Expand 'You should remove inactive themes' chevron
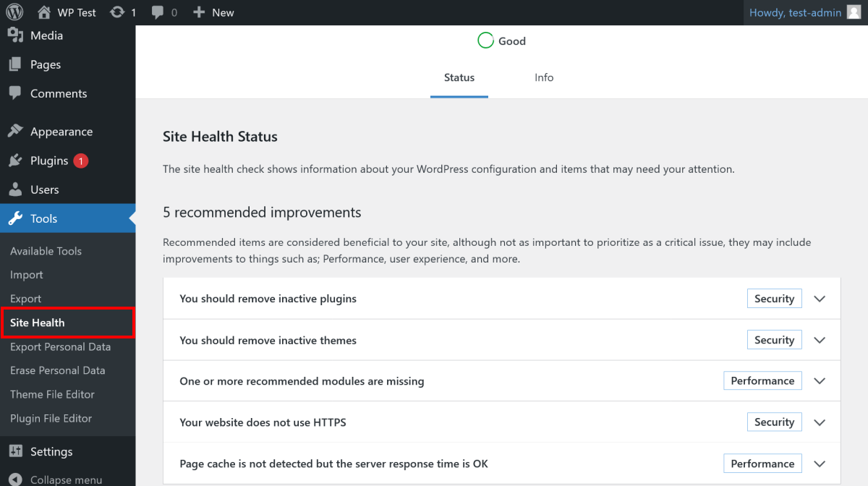 (x=820, y=340)
